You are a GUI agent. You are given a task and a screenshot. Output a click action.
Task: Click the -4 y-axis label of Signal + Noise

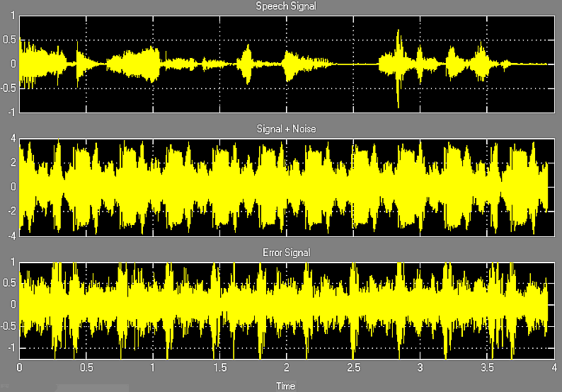10,236
